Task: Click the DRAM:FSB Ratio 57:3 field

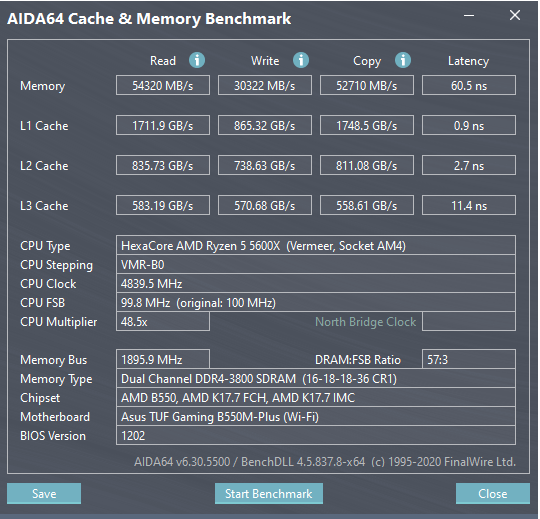Action: (469, 360)
